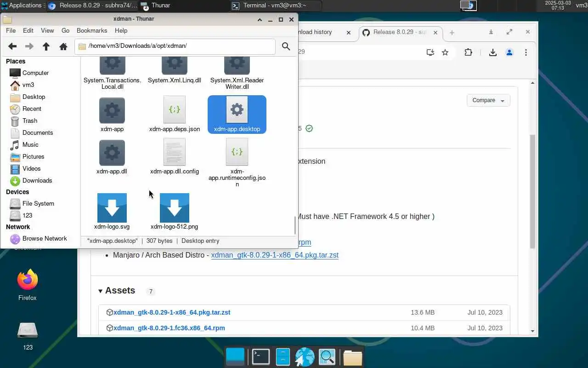Select xdm-app.dll.config file icon

click(x=175, y=152)
